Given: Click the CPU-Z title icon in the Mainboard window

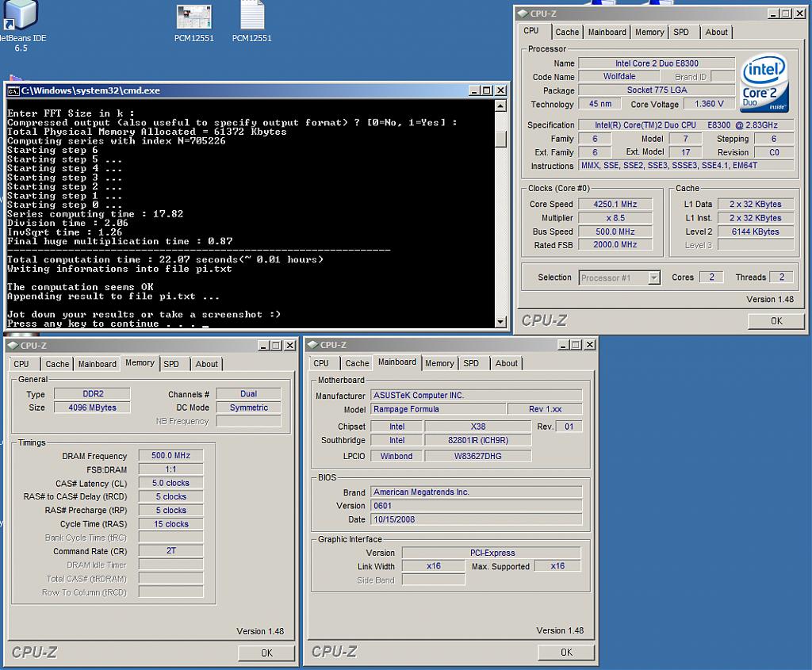Looking at the screenshot, I should [312, 345].
